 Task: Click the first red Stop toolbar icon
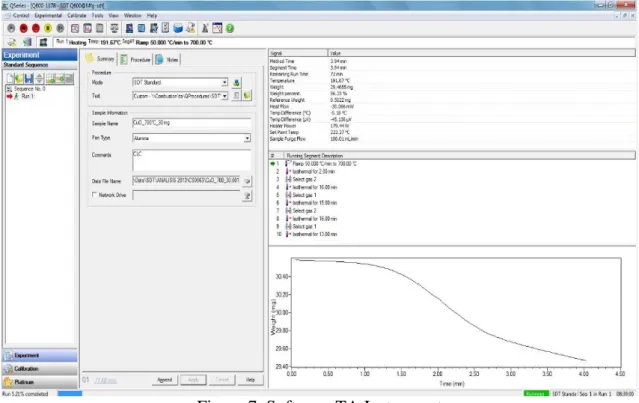pos(24,28)
